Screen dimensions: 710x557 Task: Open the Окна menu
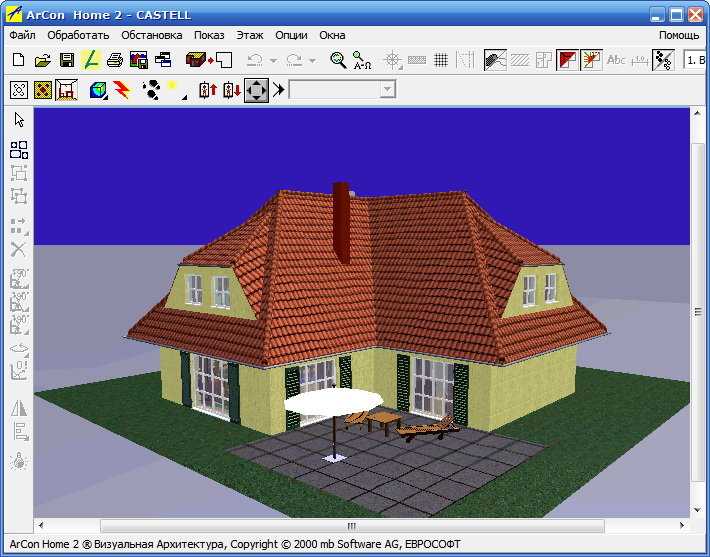point(332,35)
